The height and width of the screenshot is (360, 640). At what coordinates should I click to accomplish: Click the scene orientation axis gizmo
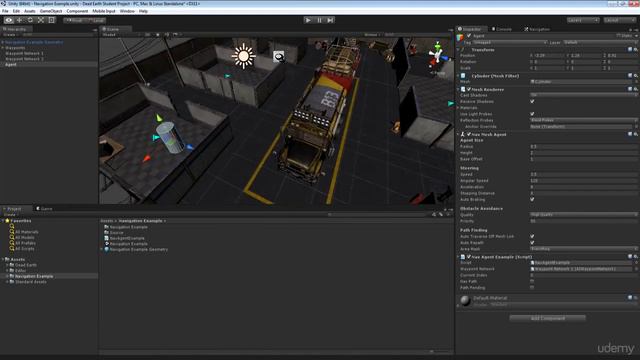click(438, 56)
